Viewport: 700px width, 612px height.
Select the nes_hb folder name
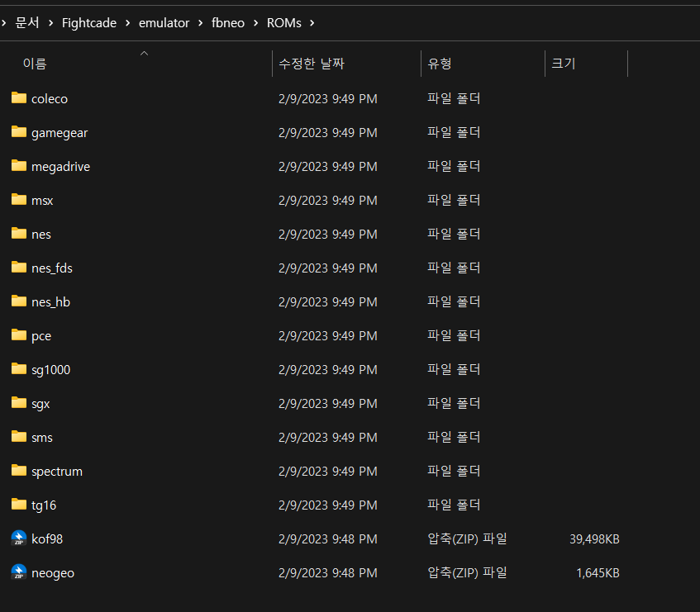pos(51,302)
